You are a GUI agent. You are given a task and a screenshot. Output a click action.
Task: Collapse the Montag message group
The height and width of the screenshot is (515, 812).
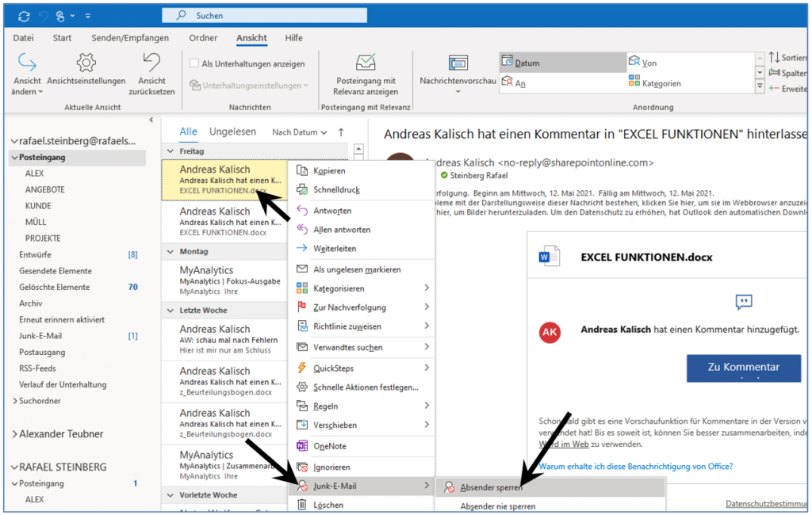tap(170, 251)
